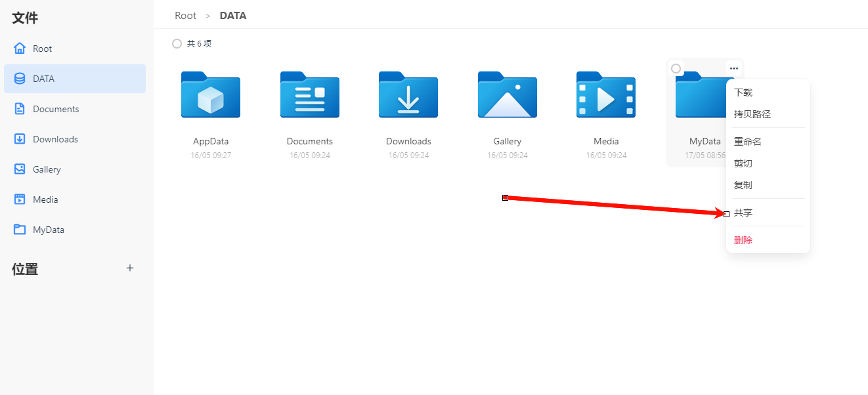Click the Root home icon in sidebar
The image size is (868, 395).
tap(20, 49)
